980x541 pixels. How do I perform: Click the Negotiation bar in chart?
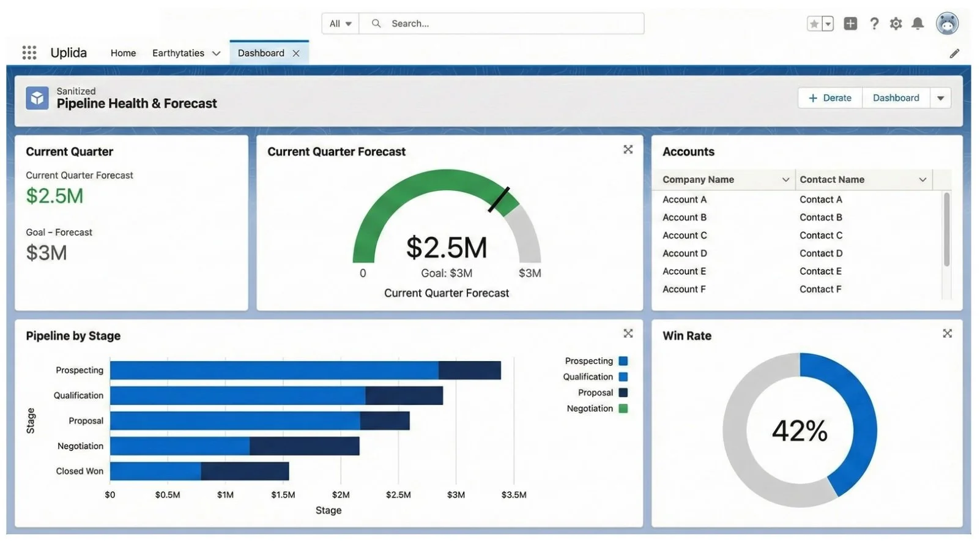(235, 446)
